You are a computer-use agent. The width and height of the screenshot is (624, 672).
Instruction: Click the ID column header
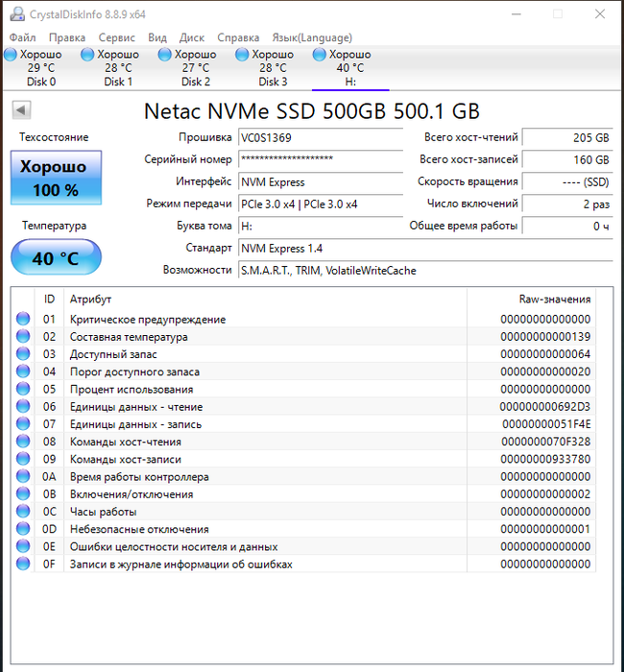point(49,300)
